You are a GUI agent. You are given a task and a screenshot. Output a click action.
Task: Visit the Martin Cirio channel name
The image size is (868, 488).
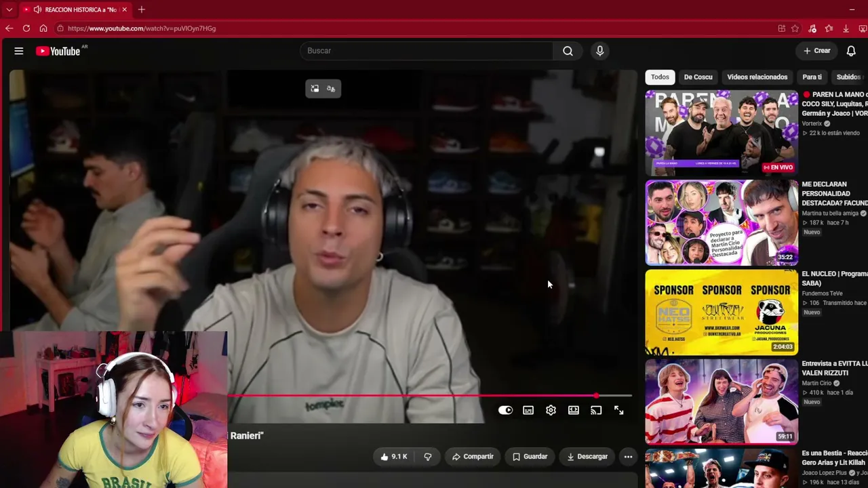point(816,383)
